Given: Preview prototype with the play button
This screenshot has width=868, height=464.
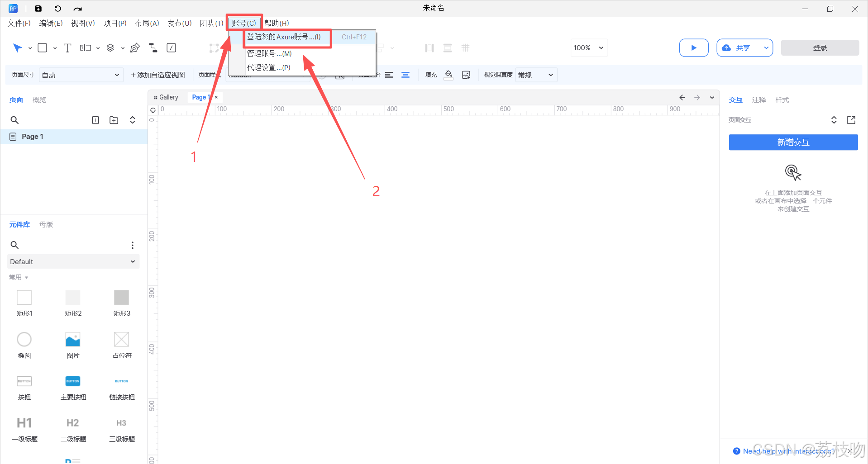Looking at the screenshot, I should (694, 47).
